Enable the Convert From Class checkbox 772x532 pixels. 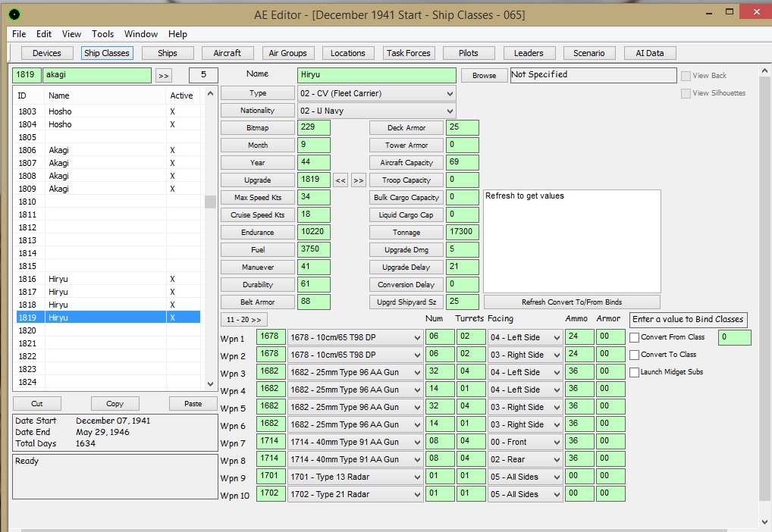click(x=635, y=337)
